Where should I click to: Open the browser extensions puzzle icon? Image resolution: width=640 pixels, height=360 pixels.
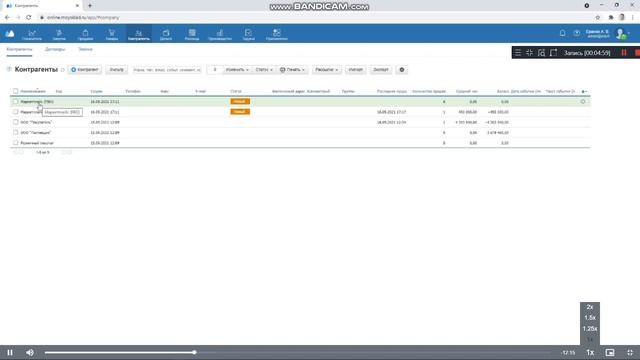[611, 18]
